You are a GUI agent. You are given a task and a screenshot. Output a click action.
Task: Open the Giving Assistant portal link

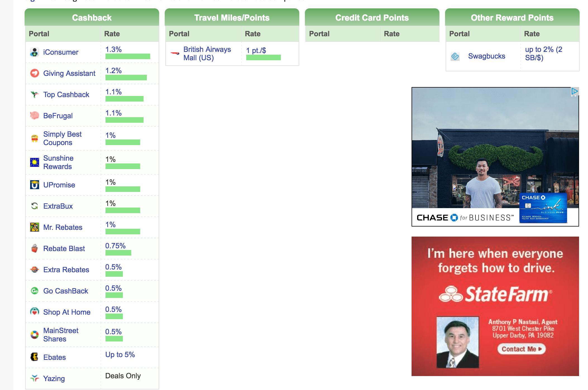(x=69, y=73)
